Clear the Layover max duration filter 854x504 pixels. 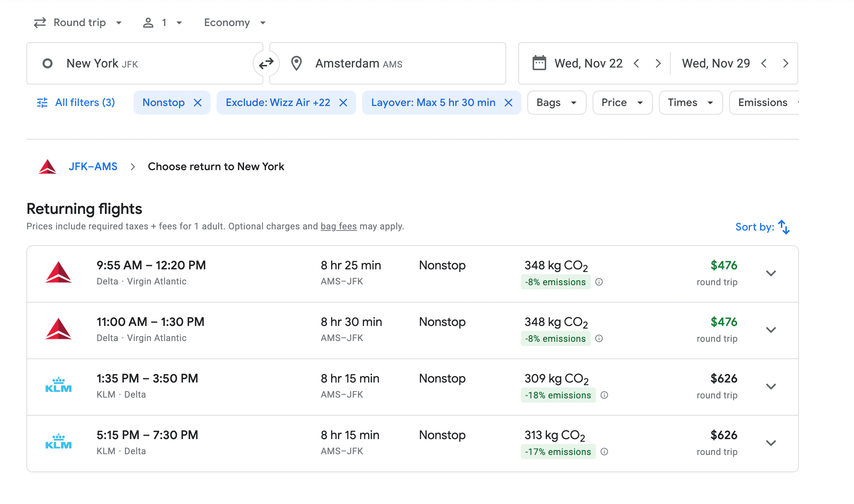pyautogui.click(x=508, y=103)
